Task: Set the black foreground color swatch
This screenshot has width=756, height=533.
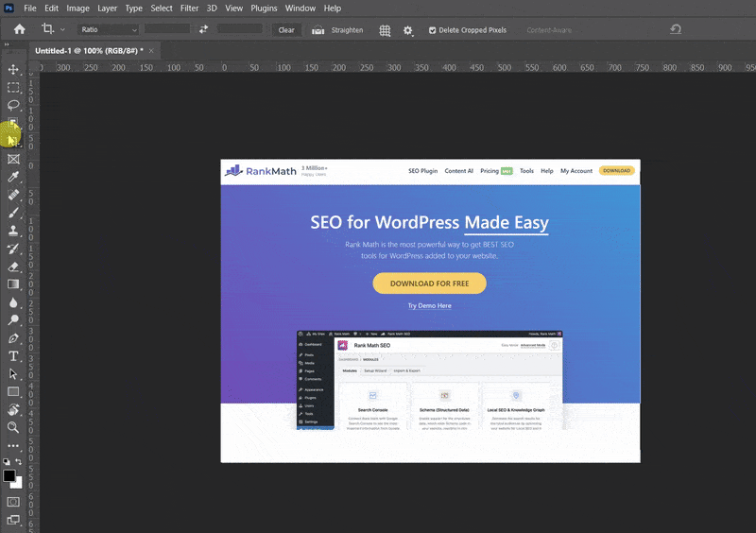Action: [x=9, y=475]
